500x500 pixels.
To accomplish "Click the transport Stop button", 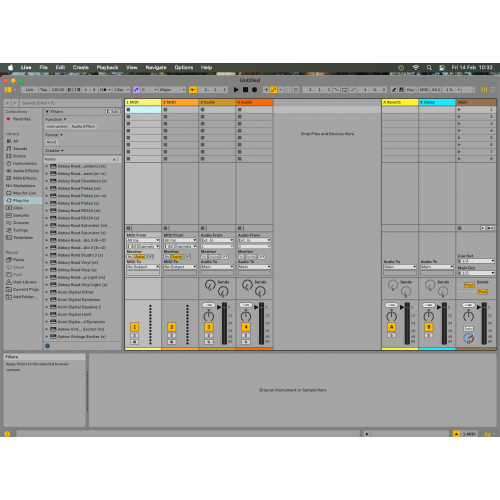I will click(245, 90).
